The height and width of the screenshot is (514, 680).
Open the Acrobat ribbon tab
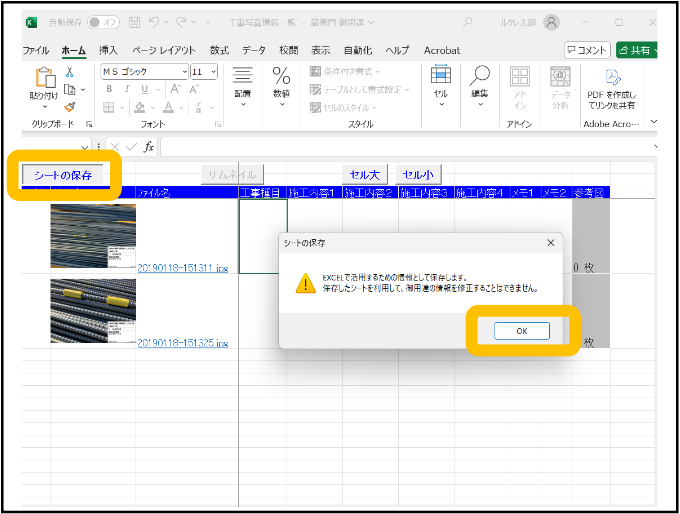(441, 50)
